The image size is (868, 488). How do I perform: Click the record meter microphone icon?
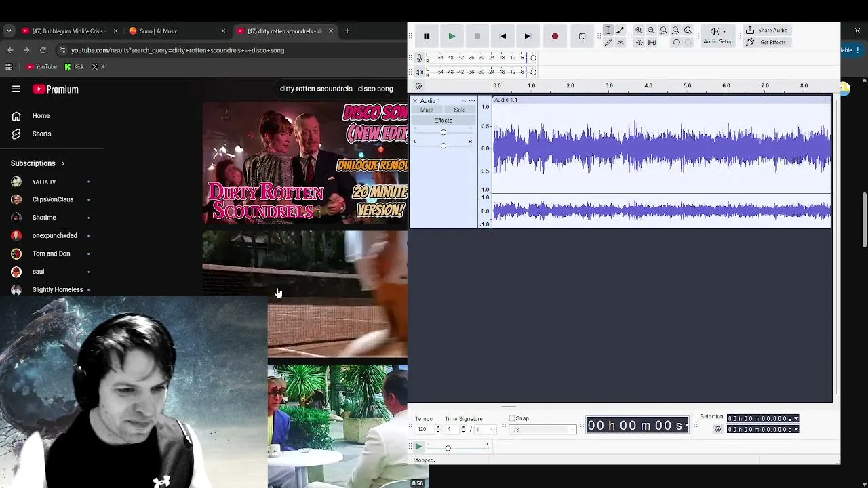pyautogui.click(x=419, y=58)
